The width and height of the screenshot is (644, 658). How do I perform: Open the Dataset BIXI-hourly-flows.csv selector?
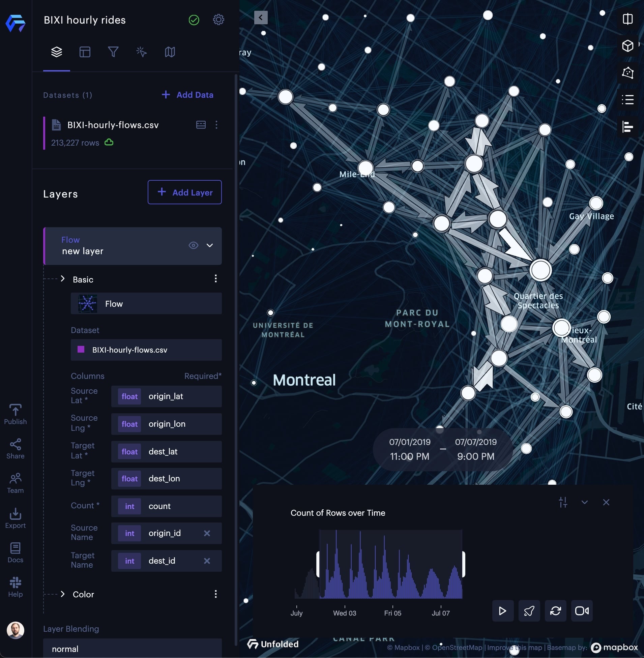click(146, 350)
